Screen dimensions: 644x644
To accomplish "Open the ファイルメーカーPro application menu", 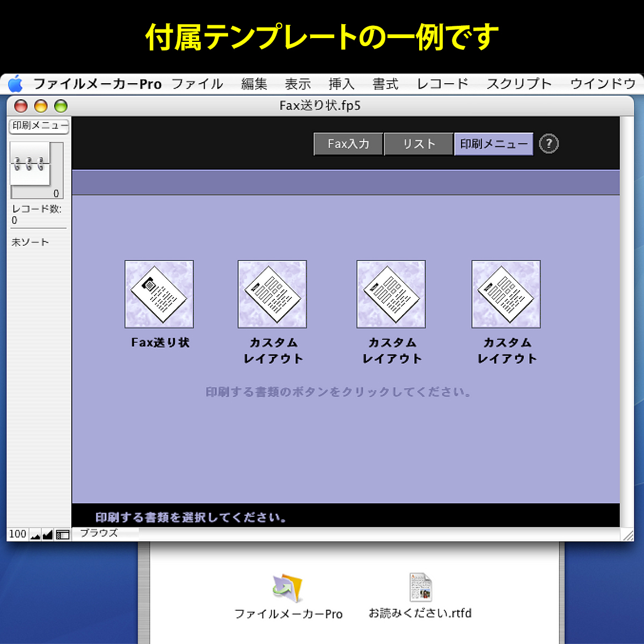I will coord(97,84).
